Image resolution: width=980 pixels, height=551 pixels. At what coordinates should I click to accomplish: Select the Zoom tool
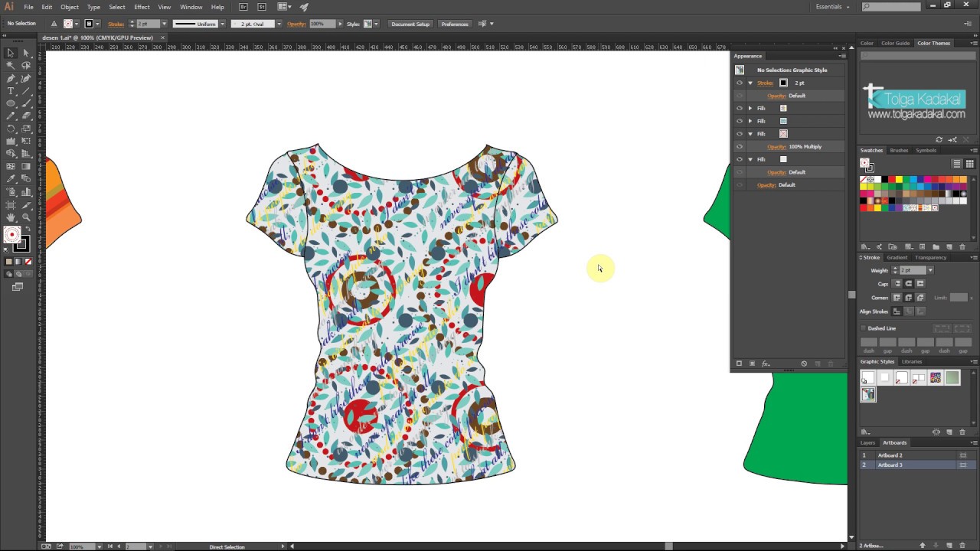26,217
